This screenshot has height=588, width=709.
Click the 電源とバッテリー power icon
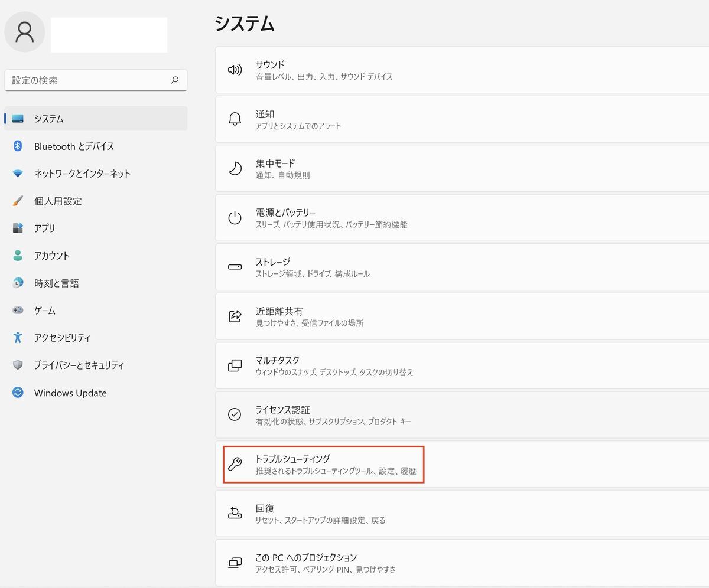(x=235, y=217)
